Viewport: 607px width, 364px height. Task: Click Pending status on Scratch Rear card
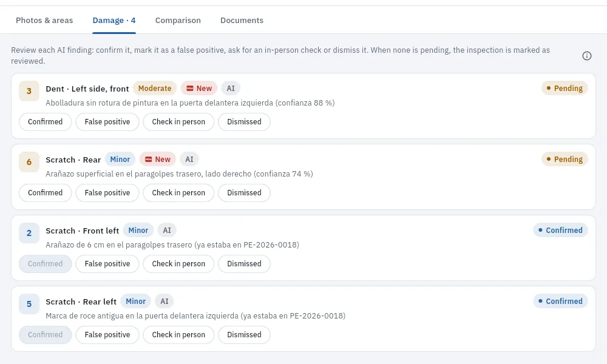(565, 160)
